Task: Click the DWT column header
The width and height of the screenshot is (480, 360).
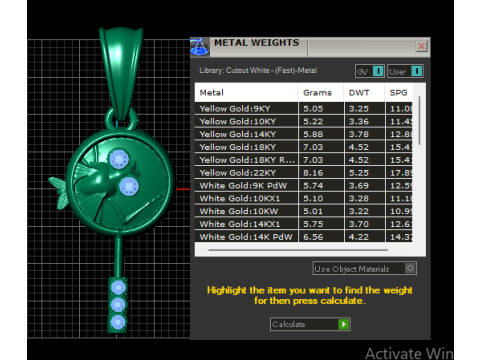Action: tap(364, 92)
